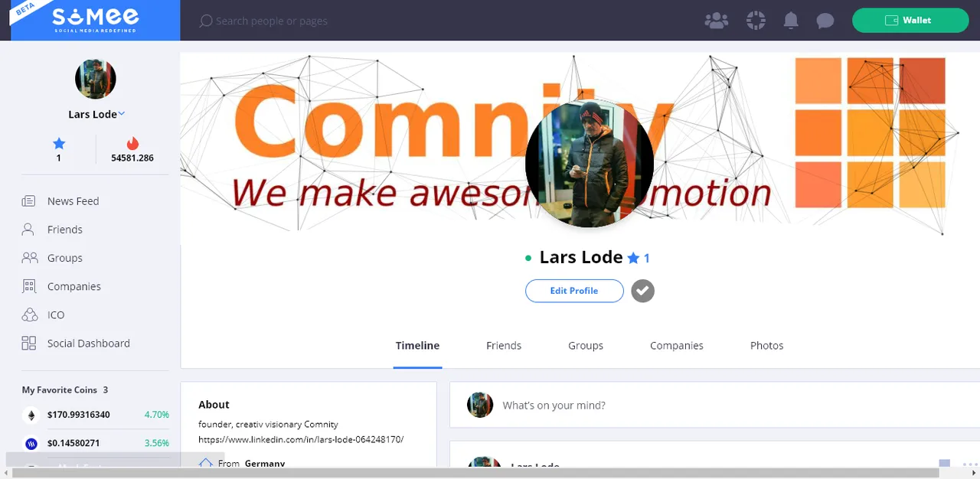Click the search magnifier icon
The height and width of the screenshot is (479, 980).
coord(205,21)
